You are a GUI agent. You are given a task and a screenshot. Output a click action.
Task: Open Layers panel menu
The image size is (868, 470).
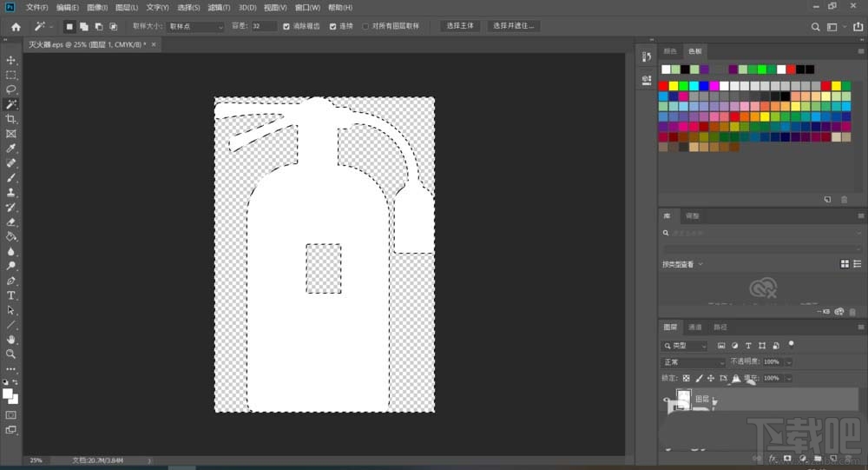(x=861, y=327)
